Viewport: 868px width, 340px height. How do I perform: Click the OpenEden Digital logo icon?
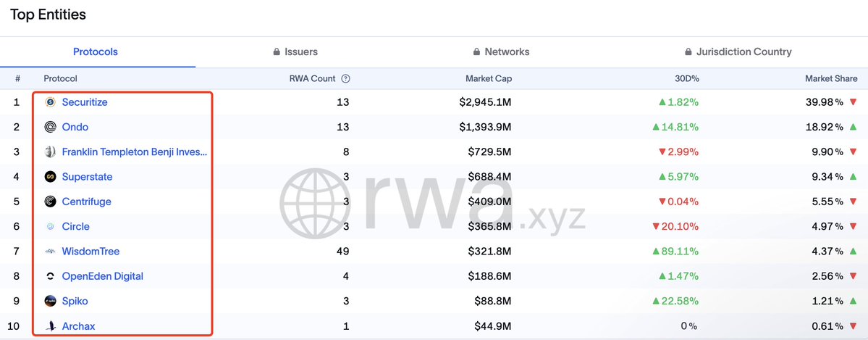51,276
